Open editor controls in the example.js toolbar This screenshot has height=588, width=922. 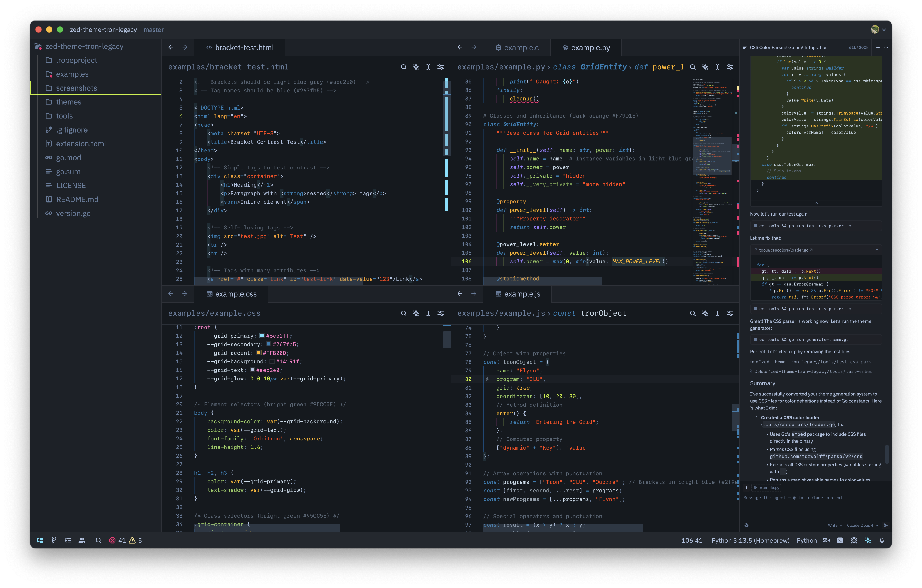click(730, 313)
